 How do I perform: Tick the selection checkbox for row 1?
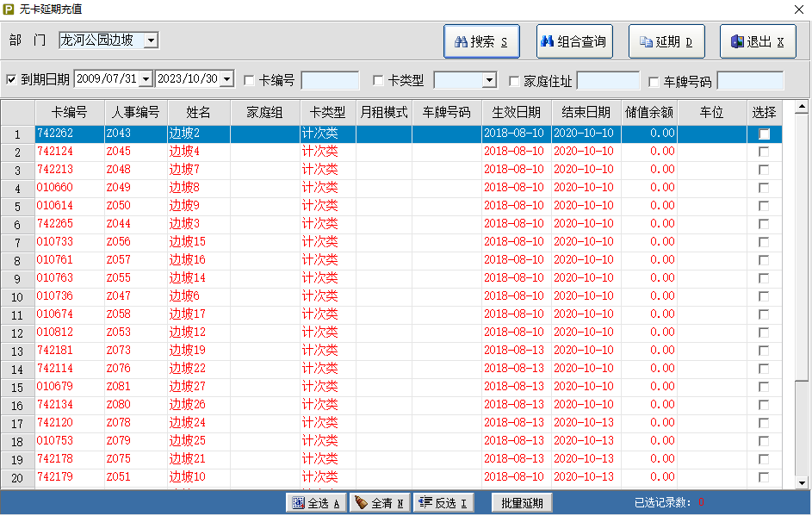(764, 134)
